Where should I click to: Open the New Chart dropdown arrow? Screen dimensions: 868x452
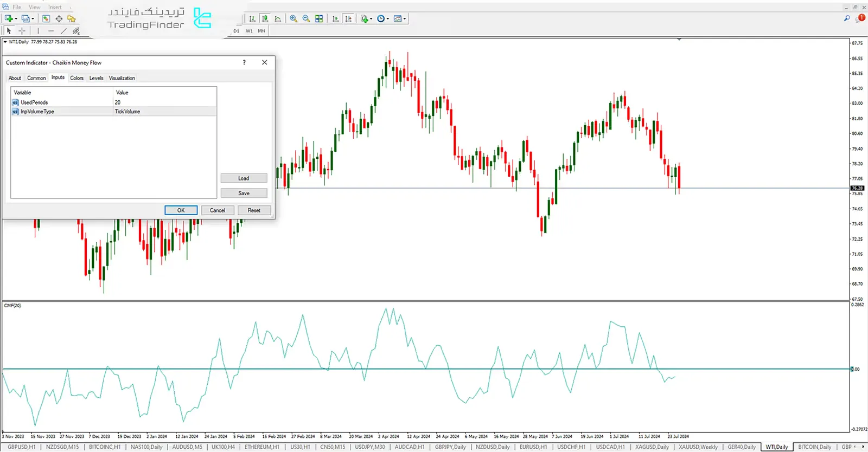click(x=16, y=19)
